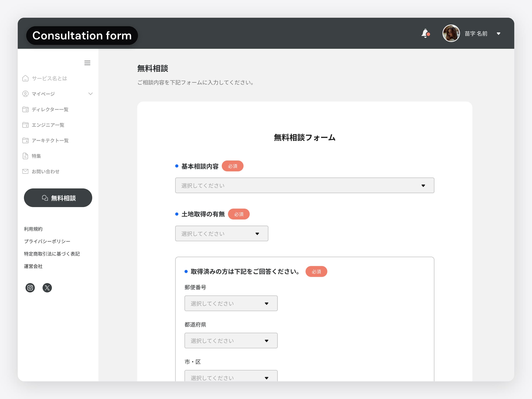Open ディレクター一覧 menu item
The height and width of the screenshot is (399, 532).
click(x=50, y=109)
